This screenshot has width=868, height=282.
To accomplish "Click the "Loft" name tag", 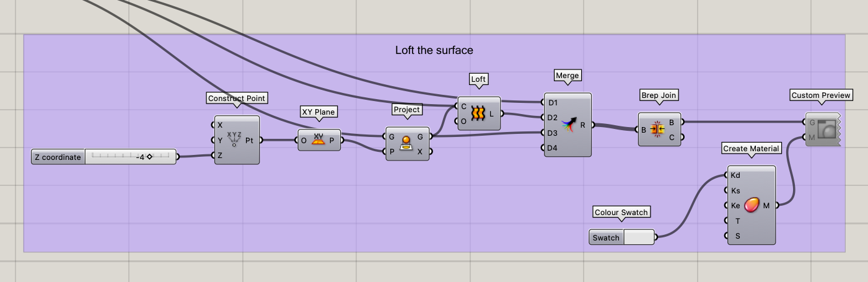I will [478, 79].
